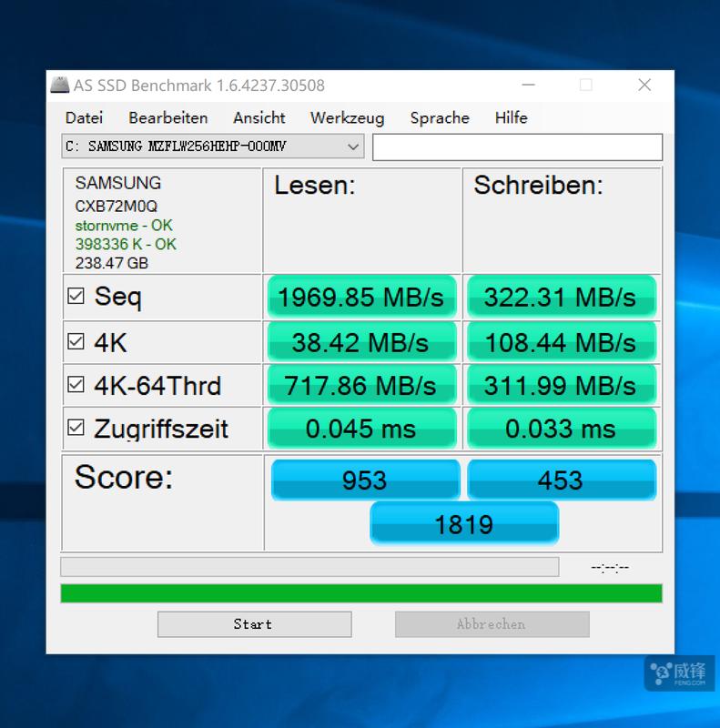Start the benchmark with the Start button
Screen dimensions: 720x728
(255, 624)
